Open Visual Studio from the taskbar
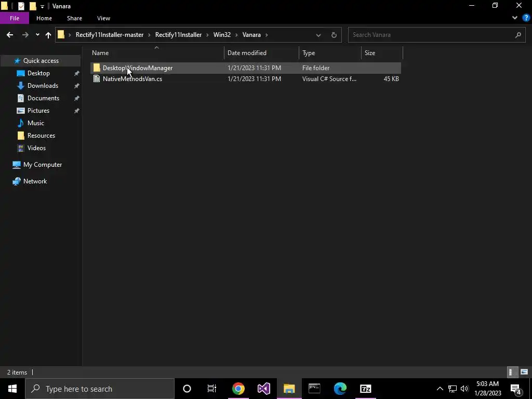The height and width of the screenshot is (399, 532). coord(263,389)
